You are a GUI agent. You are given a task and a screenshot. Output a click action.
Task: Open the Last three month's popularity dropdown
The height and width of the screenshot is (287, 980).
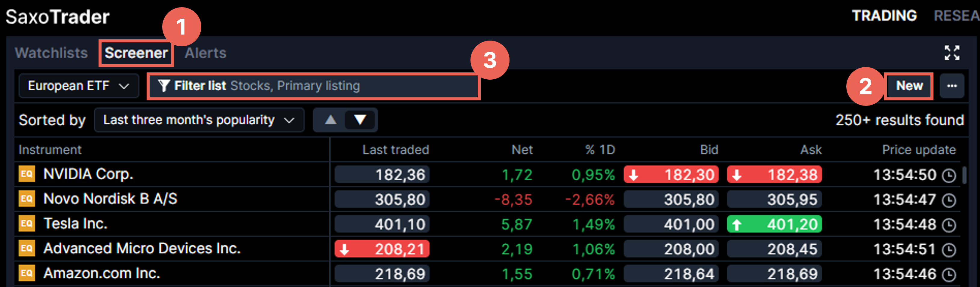pos(199,120)
